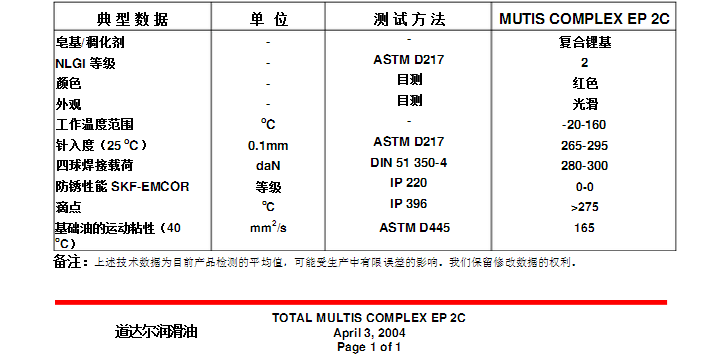
Task: Click the footer title 'TOTAL MULTIS COMPLEX EP 2C'
Action: (x=369, y=318)
